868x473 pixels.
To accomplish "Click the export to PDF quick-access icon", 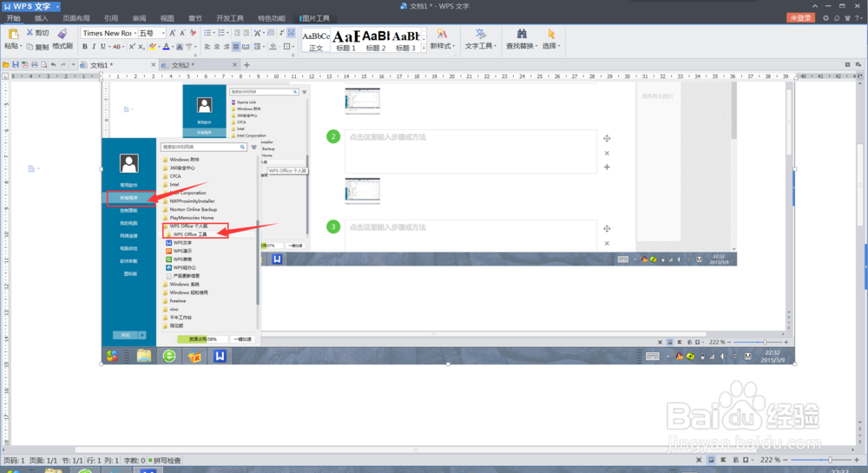I will 25,65.
